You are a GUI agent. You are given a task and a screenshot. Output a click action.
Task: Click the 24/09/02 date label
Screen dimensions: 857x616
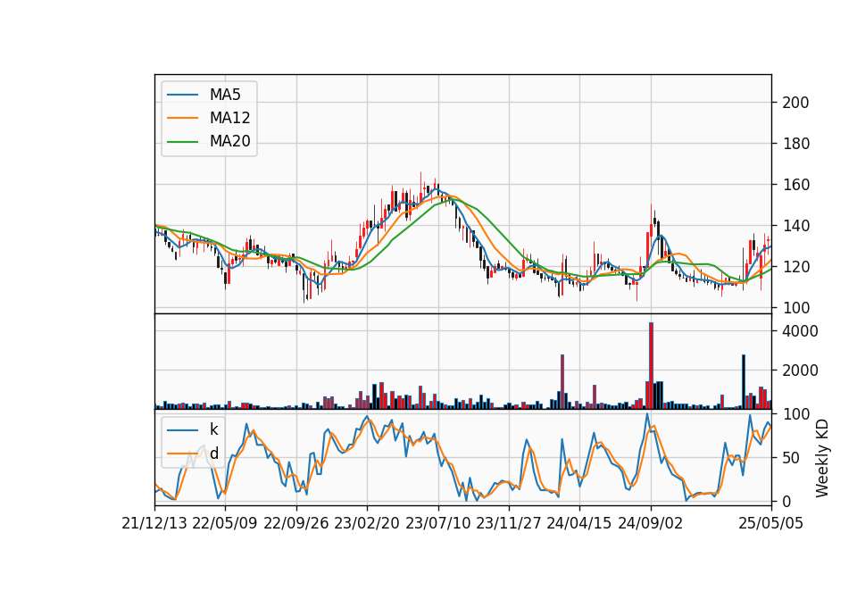tap(651, 524)
